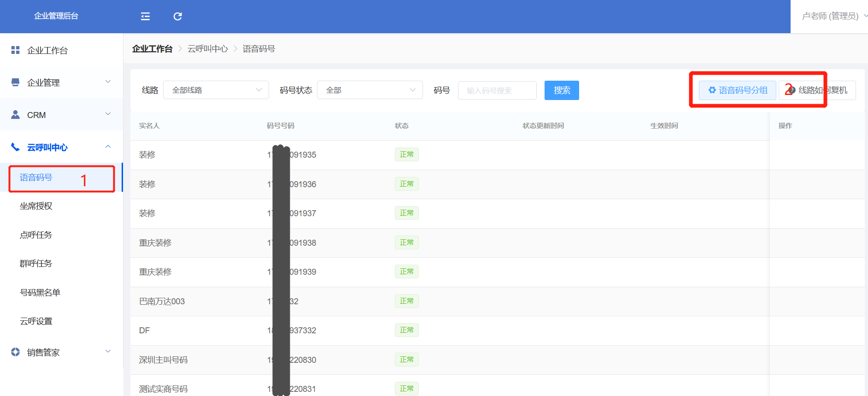Click 装修 in row ending 091936

pos(147,184)
